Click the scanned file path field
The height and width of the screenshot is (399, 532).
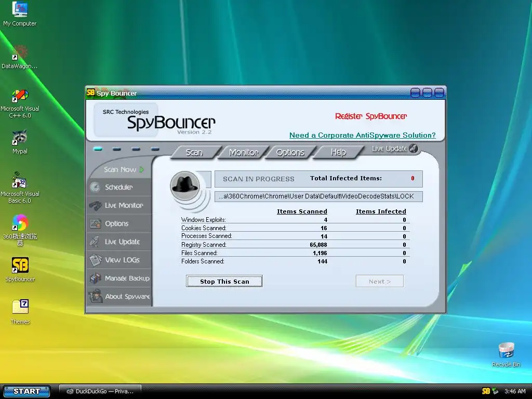point(318,196)
